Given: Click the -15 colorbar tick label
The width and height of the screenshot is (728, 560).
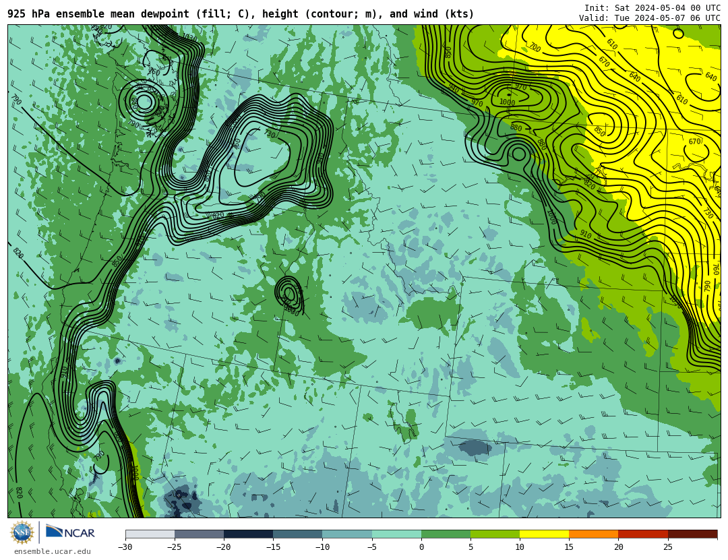Looking at the screenshot, I should point(272,547).
